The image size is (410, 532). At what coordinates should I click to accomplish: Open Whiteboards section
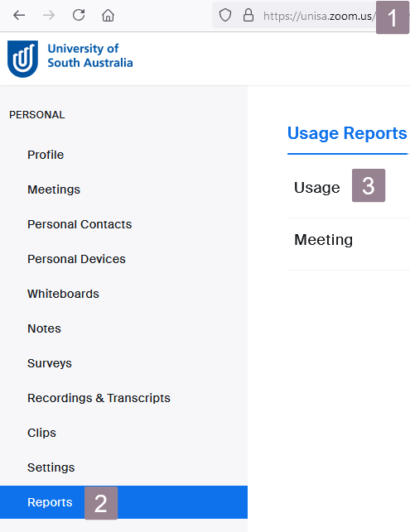(63, 294)
